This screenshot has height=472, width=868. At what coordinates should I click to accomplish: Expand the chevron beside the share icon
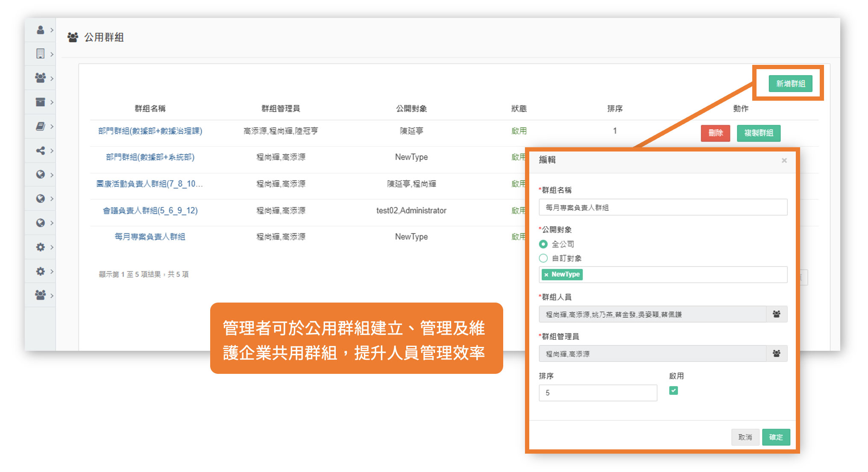[52, 151]
